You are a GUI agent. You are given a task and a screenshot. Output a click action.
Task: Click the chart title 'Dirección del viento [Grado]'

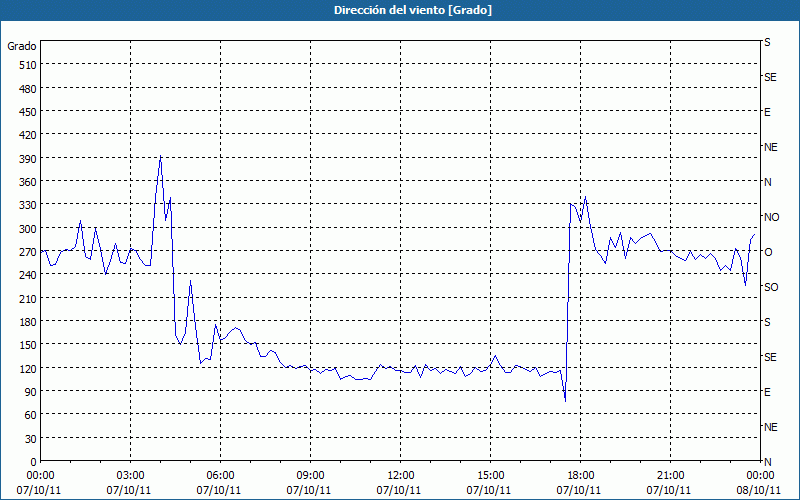click(x=413, y=10)
